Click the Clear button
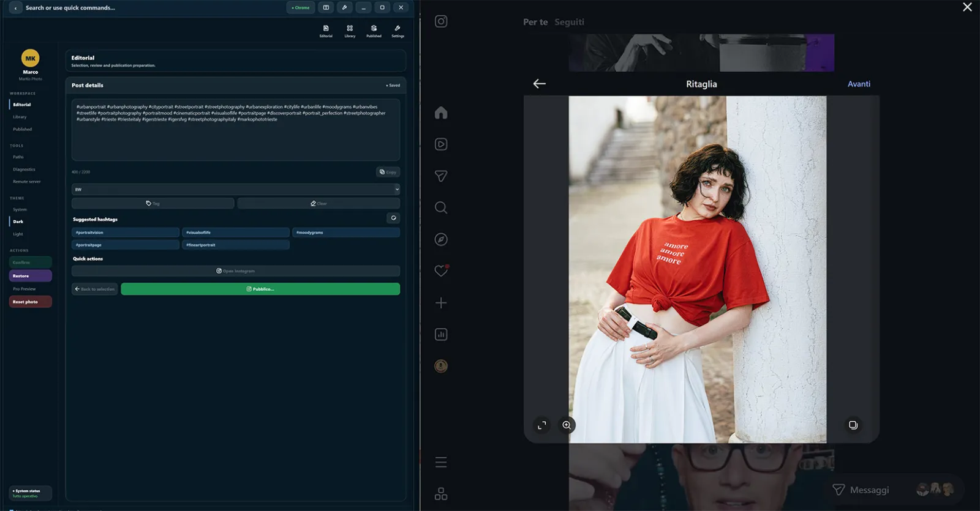Viewport: 980px width, 511px height. pos(318,203)
